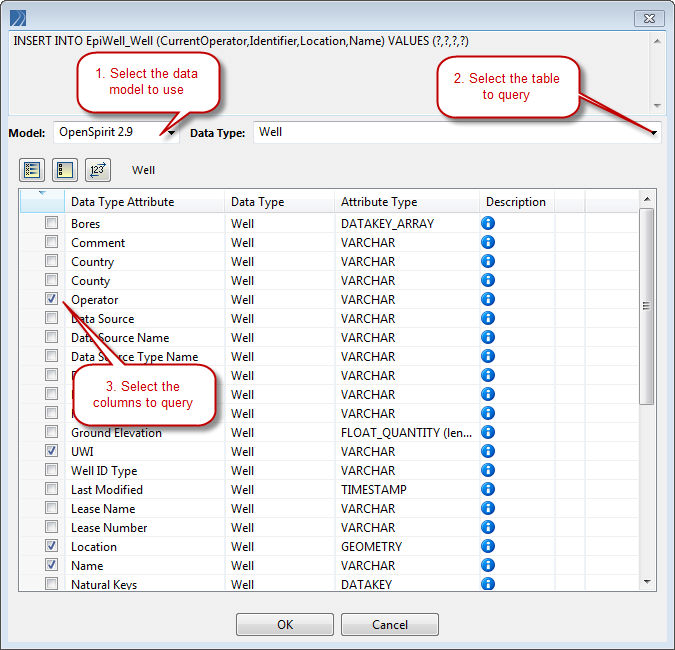The image size is (675, 650).
Task: Uncheck the Operator attribute checkbox
Action: (51, 300)
